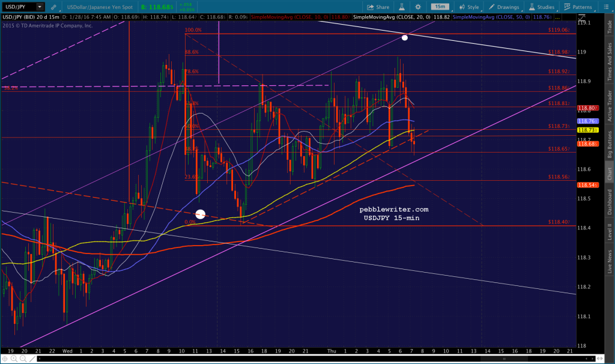
Task: Open the Trade sidebar tab
Action: click(x=610, y=26)
